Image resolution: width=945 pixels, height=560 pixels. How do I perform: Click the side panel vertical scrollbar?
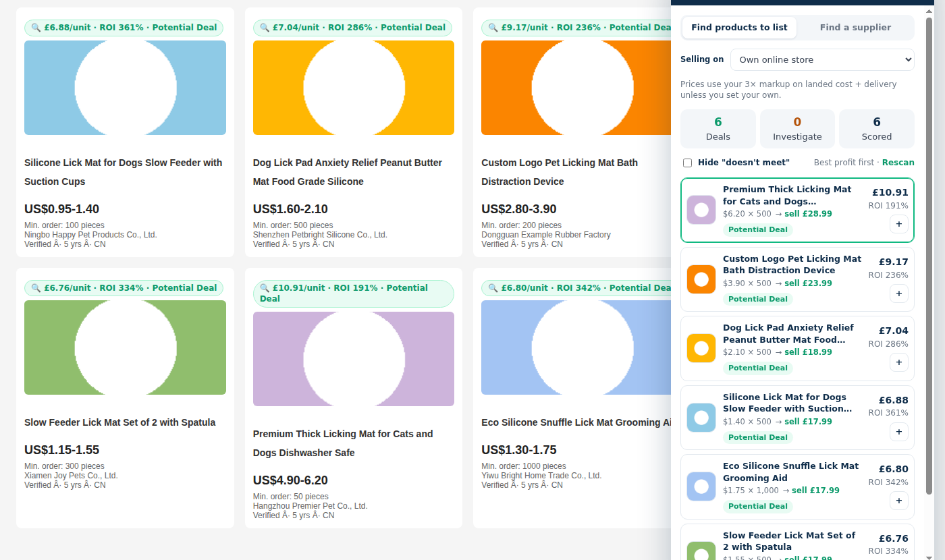[x=929, y=256]
